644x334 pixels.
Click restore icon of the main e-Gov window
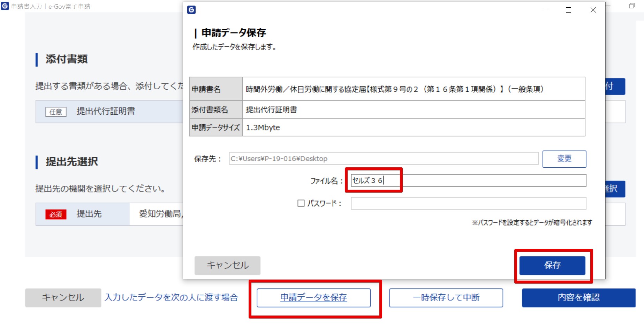(632, 6)
